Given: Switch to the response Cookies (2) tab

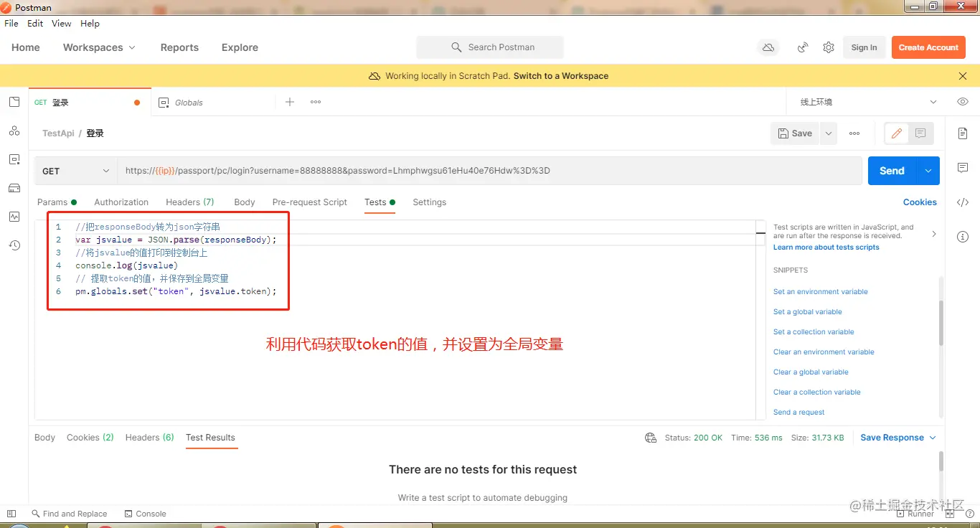Looking at the screenshot, I should coord(90,438).
